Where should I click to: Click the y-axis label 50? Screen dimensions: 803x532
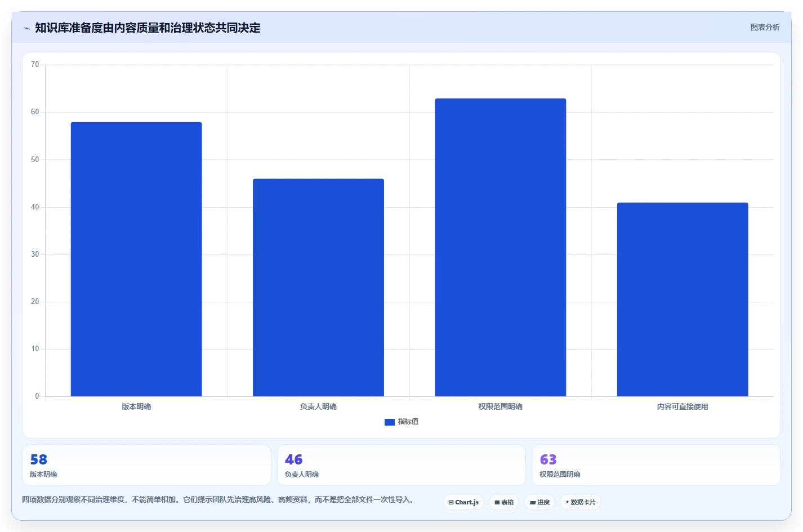coord(35,159)
